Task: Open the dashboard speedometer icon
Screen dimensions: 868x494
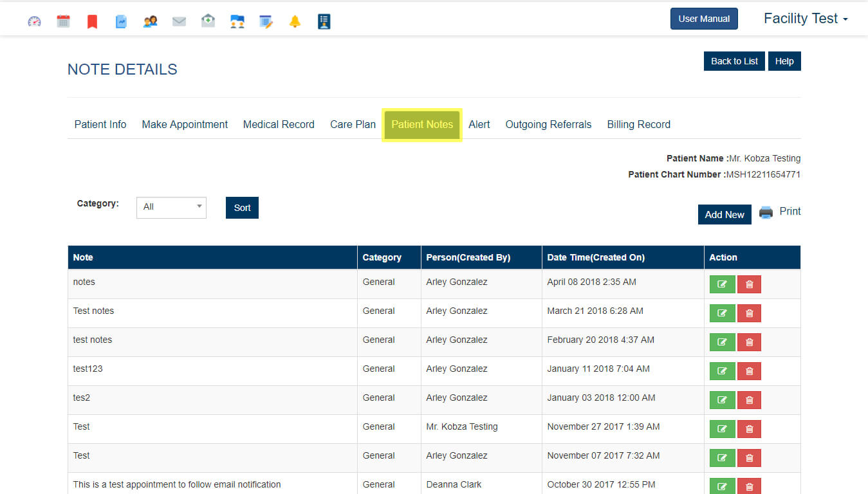Action: coord(34,21)
